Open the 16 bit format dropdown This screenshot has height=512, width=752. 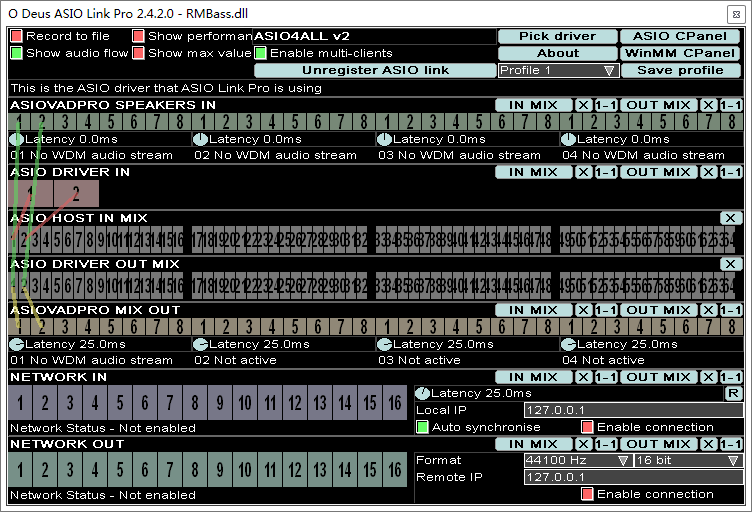(x=688, y=460)
